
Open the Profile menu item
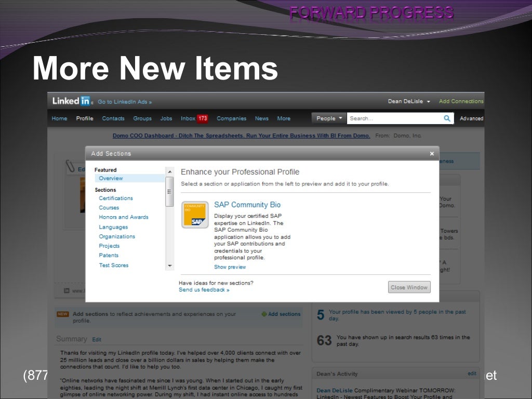click(x=85, y=118)
